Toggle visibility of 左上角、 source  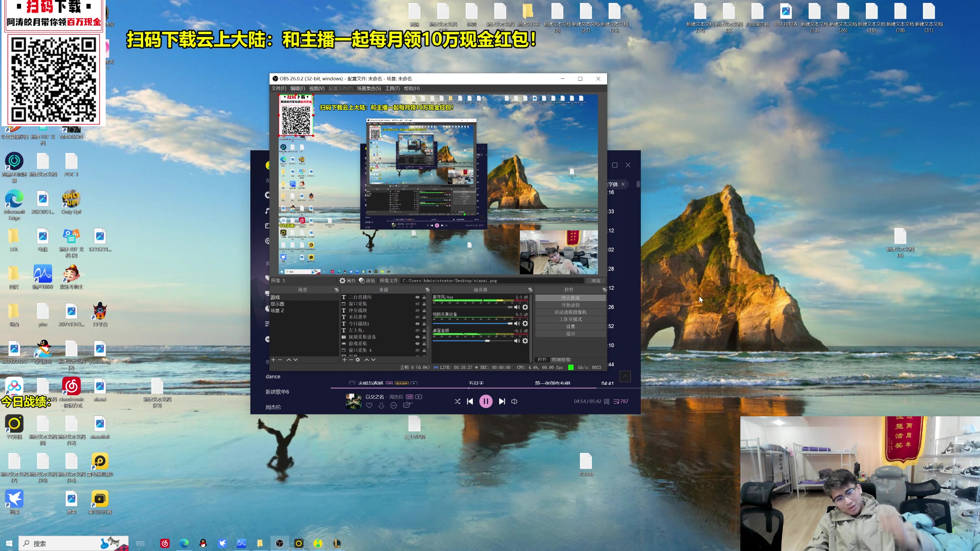point(417,330)
